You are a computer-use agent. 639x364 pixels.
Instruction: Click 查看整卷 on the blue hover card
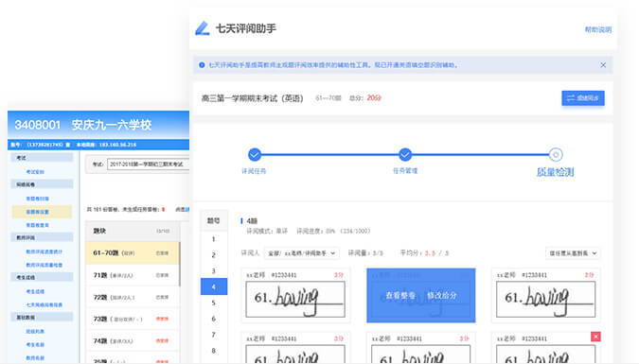[x=400, y=296]
